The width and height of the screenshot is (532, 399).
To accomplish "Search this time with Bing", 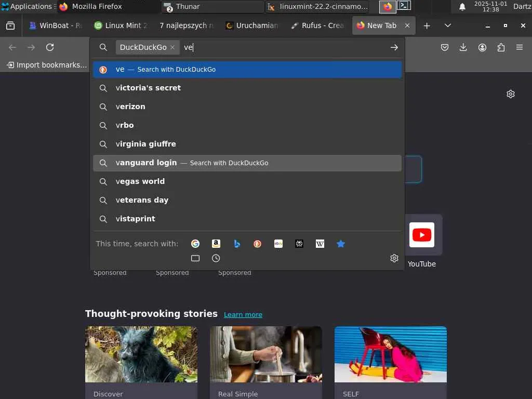I will point(237,244).
